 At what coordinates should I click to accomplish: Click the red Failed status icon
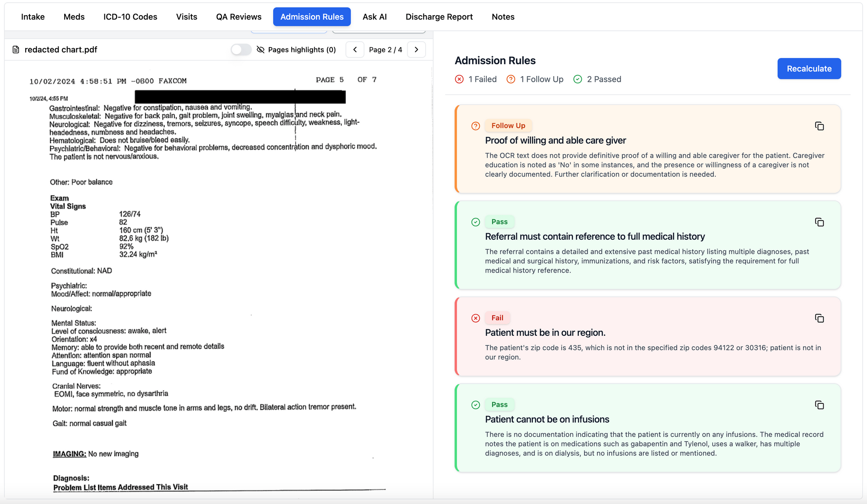(459, 79)
